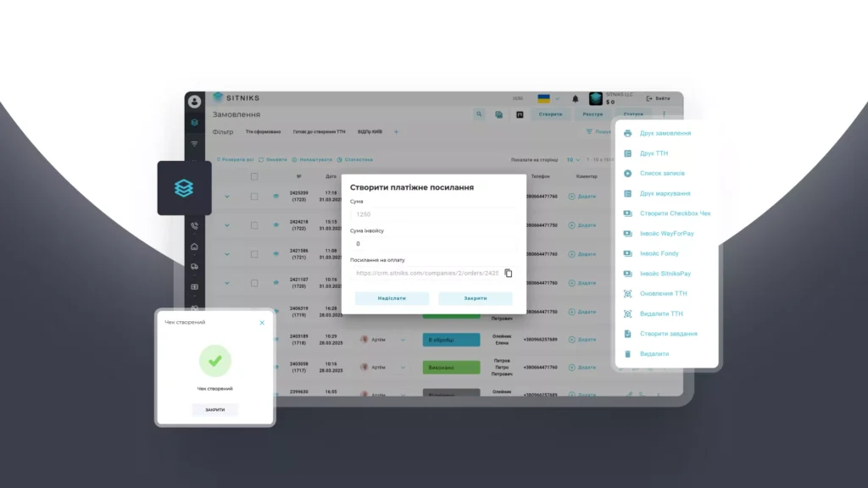Click the eye icon for order 2424218
This screenshot has width=868, height=488.
pyautogui.click(x=275, y=225)
